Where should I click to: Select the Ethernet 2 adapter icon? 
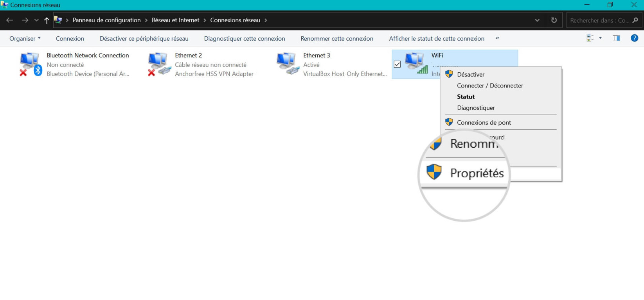pos(159,64)
